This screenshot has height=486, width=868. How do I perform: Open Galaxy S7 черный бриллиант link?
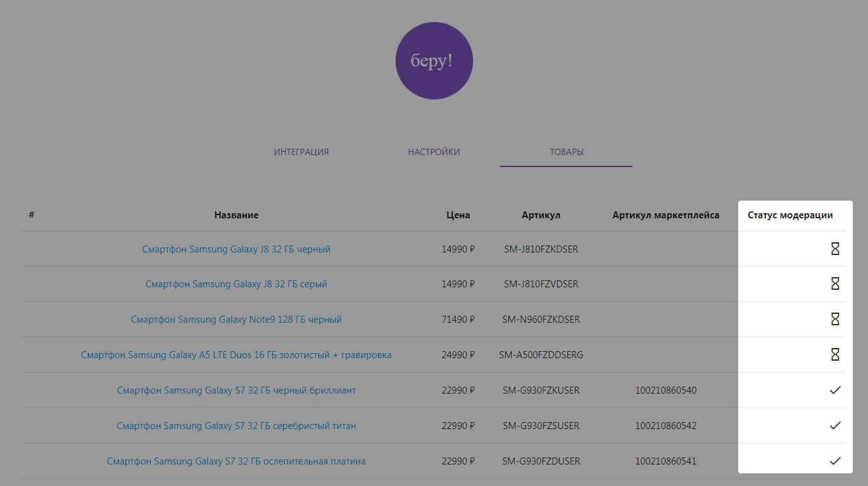(x=236, y=390)
